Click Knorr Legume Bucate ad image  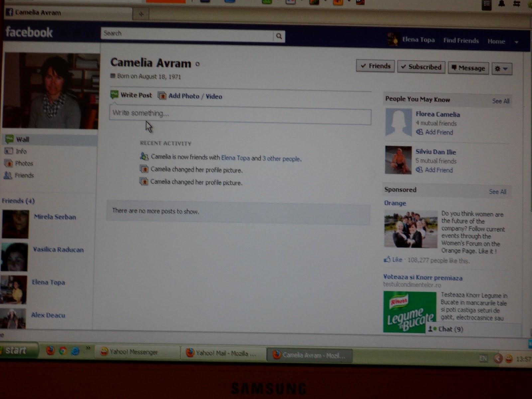(410, 312)
